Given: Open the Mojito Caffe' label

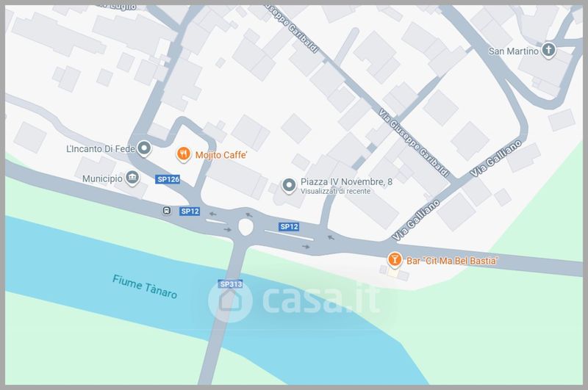Looking at the screenshot, I should coord(221,155).
